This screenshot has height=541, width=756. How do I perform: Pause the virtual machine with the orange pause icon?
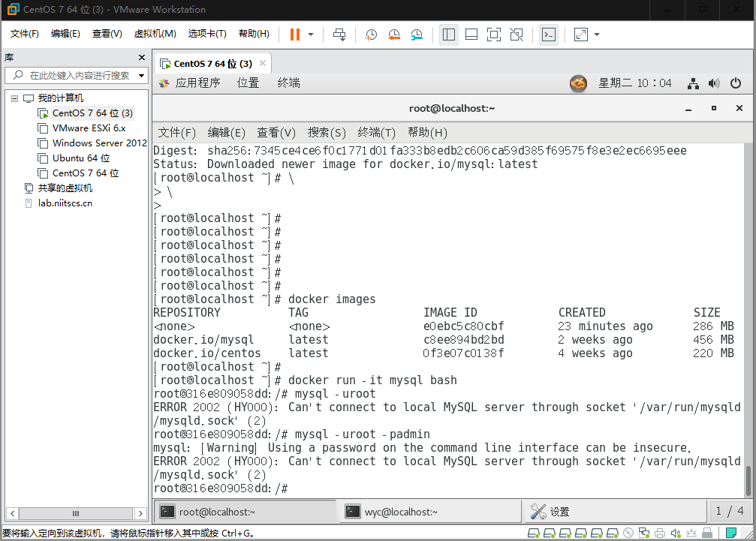(x=294, y=35)
